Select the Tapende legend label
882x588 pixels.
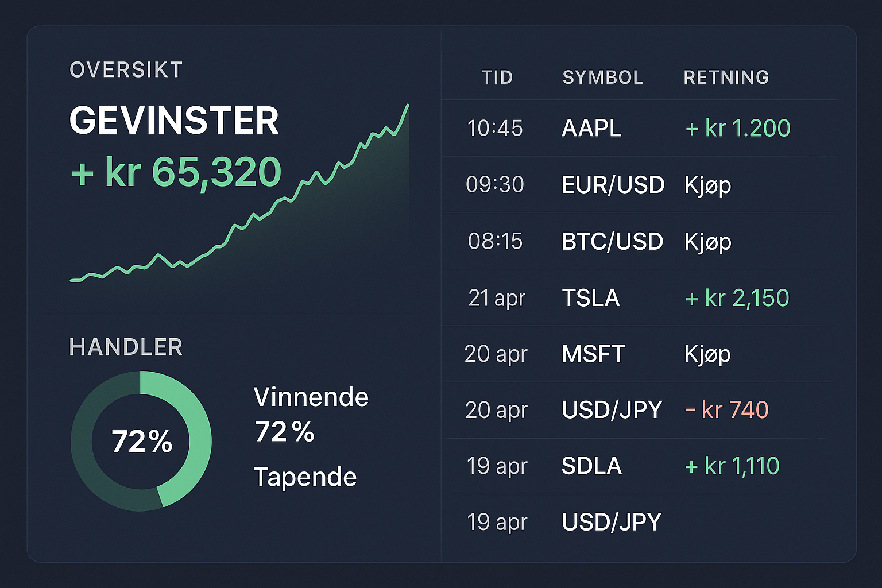(305, 477)
